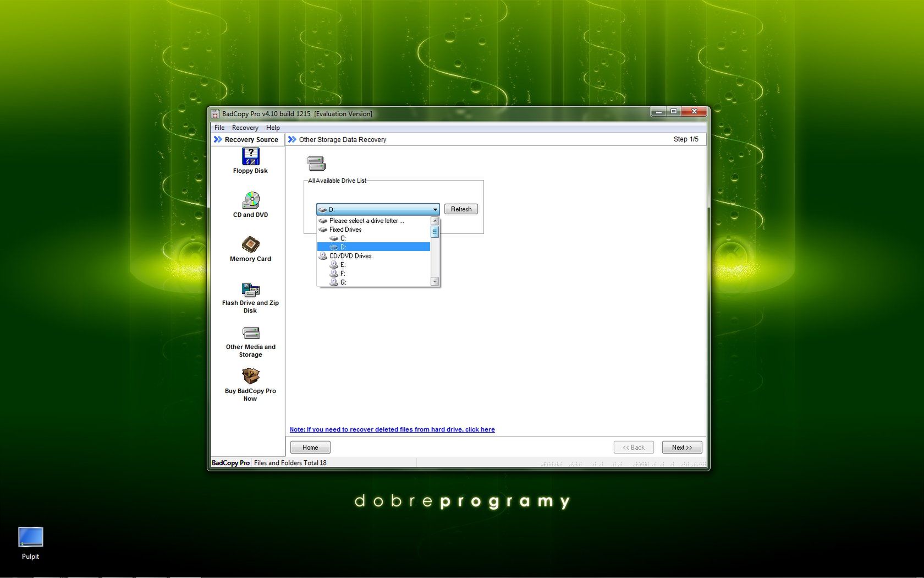Click the Next >> button

682,448
